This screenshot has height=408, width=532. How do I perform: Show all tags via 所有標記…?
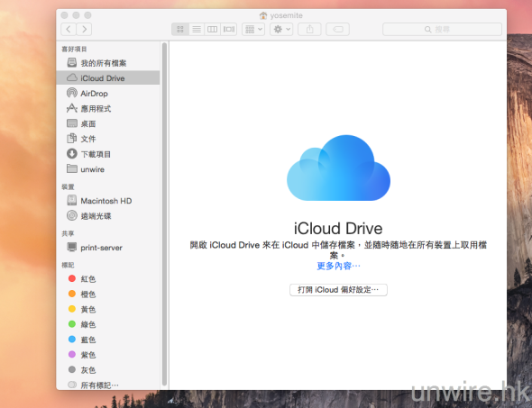click(108, 385)
